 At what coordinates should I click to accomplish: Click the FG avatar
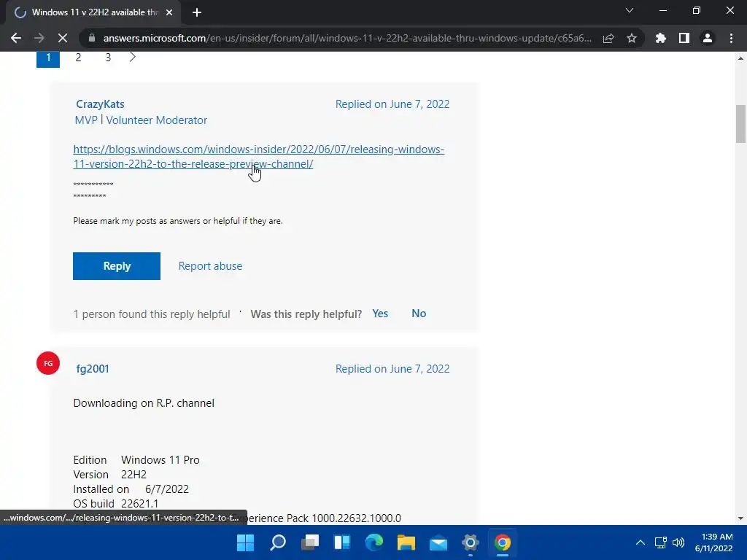click(48, 363)
